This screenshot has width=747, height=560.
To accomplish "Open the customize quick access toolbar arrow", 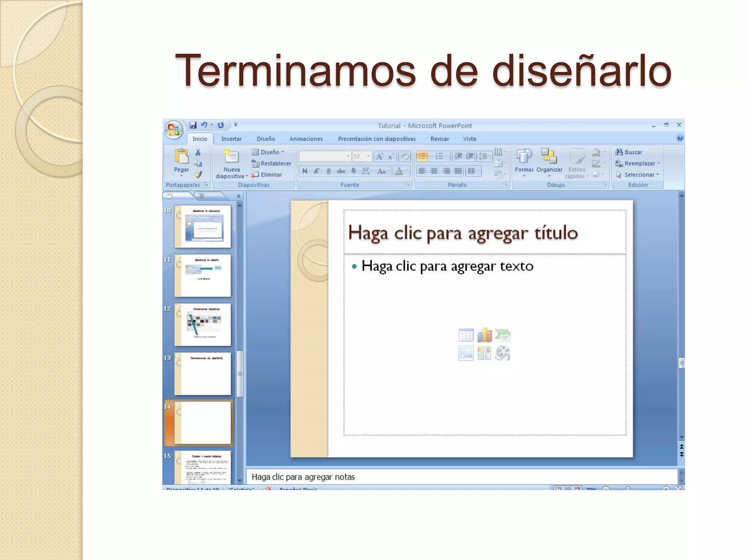I will click(x=236, y=125).
